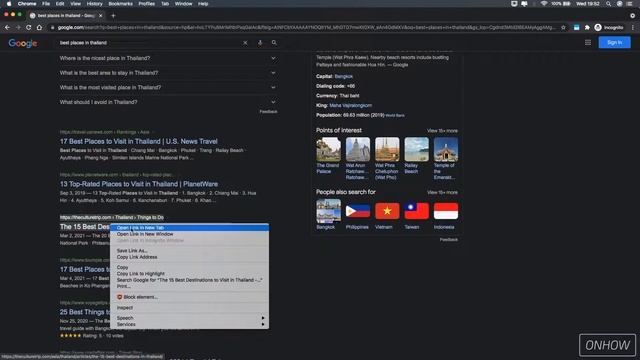This screenshot has height=360, width=640.
Task: Clear the Google search query
Action: tap(245, 42)
